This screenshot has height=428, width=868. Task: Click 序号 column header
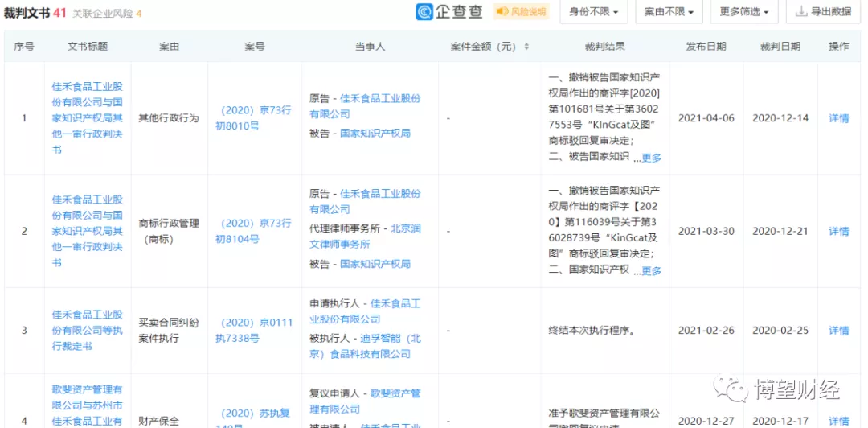[24, 47]
